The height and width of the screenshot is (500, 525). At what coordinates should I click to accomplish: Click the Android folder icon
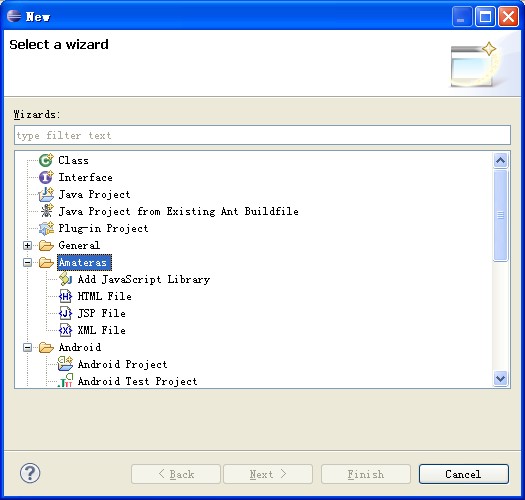tap(46, 347)
